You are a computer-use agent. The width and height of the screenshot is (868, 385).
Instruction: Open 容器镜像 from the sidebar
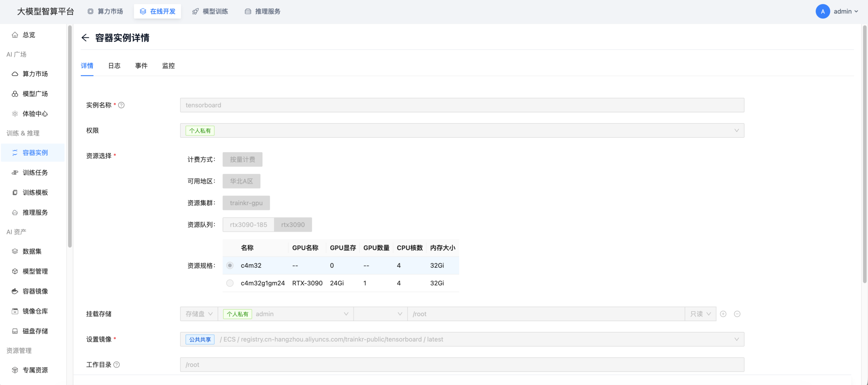(x=35, y=291)
